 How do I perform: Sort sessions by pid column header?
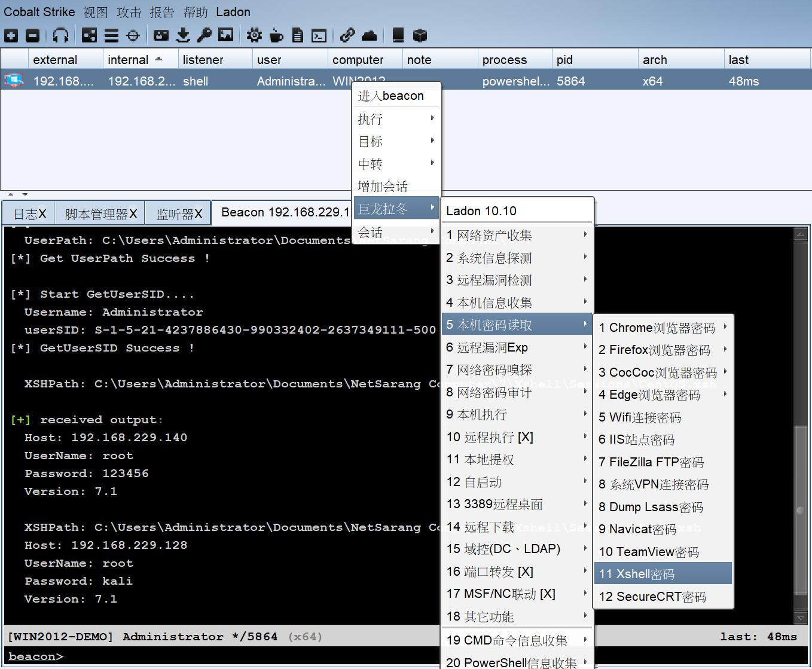(x=595, y=60)
